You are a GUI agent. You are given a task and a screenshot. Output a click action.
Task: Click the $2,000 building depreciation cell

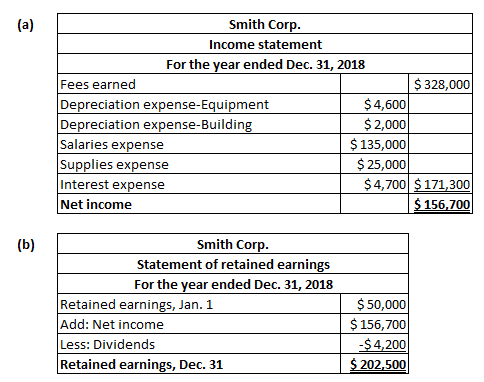coord(374,124)
